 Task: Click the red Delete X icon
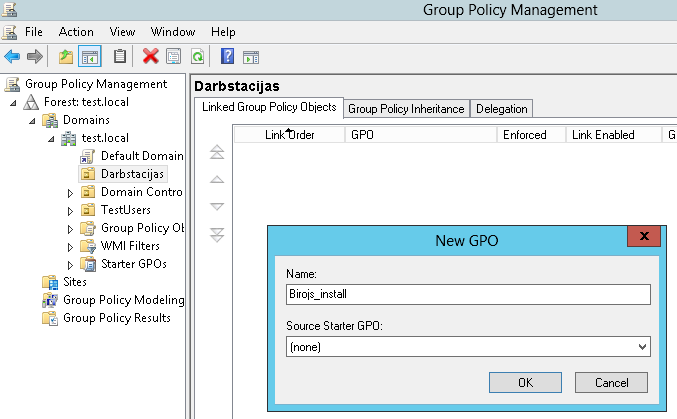(x=150, y=56)
